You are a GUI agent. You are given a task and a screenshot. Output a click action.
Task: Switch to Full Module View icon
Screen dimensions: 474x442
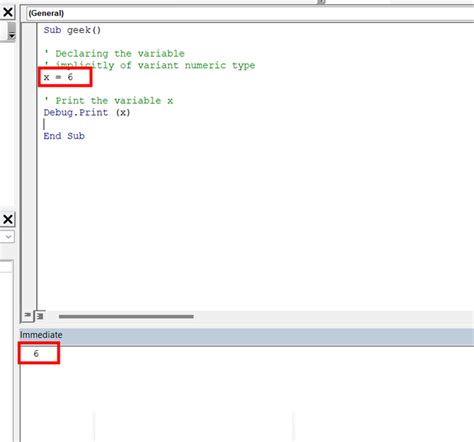tap(40, 316)
